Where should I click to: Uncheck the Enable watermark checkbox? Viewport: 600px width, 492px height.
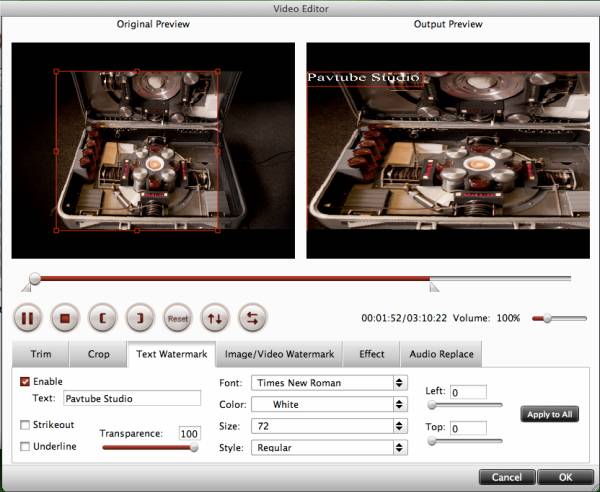click(x=25, y=381)
